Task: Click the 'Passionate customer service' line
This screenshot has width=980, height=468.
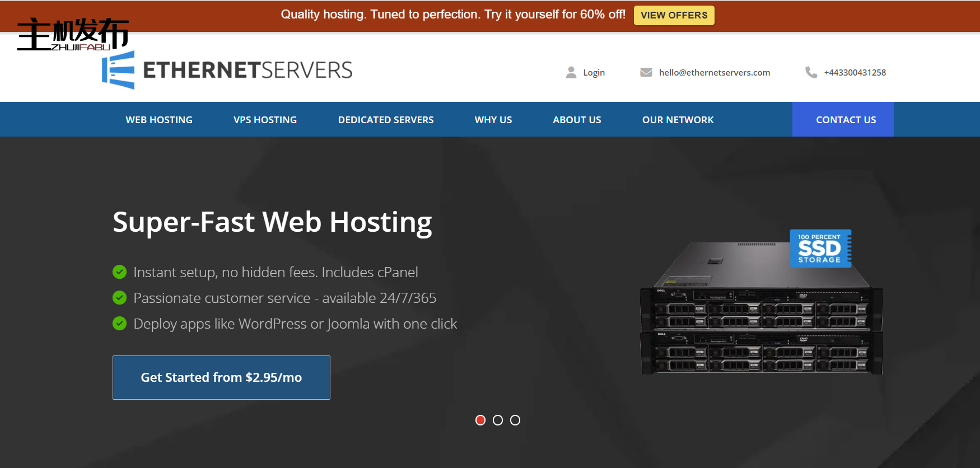Action: pyautogui.click(x=284, y=298)
